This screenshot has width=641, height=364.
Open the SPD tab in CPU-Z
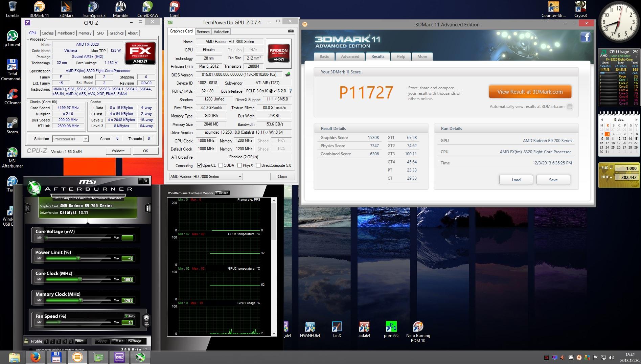(100, 33)
